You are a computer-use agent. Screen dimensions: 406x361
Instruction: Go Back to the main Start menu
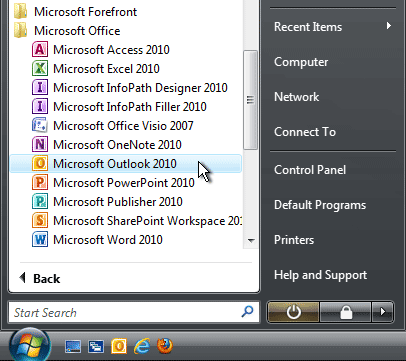[40, 278]
